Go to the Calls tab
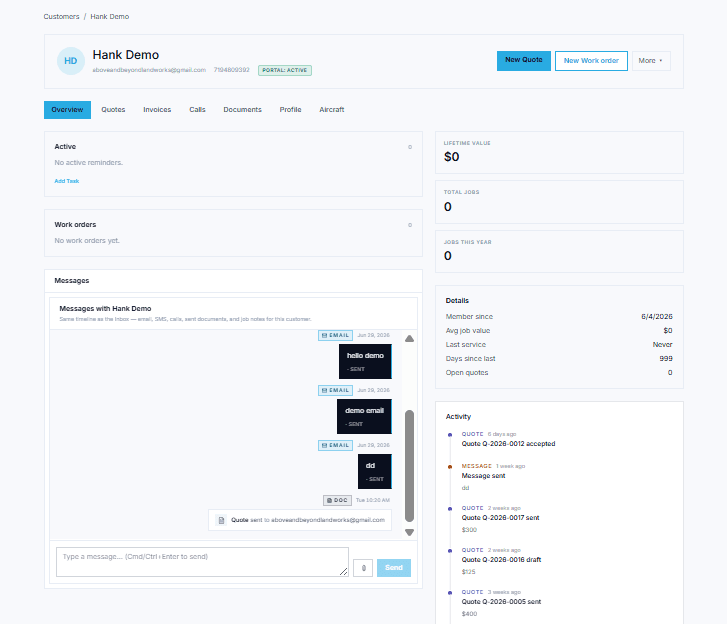 (197, 110)
